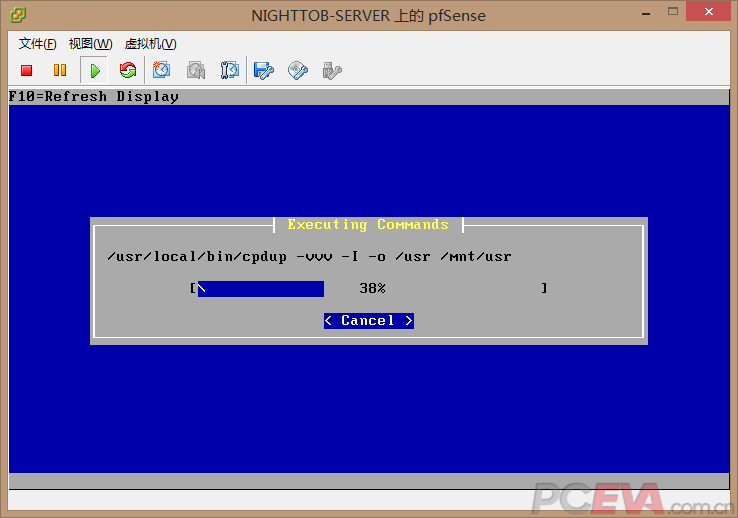The height and width of the screenshot is (518, 738).
Task: Click the revert to snapshot icon
Action: click(196, 70)
